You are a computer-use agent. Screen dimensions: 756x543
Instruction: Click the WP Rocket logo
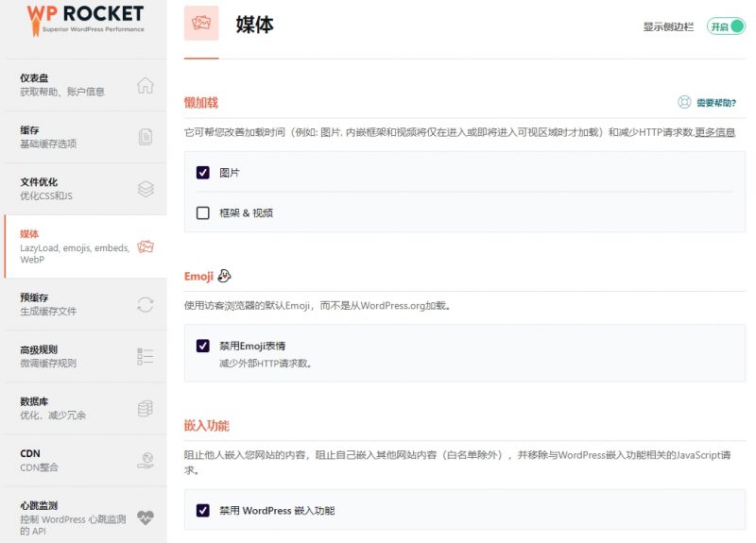[85, 20]
